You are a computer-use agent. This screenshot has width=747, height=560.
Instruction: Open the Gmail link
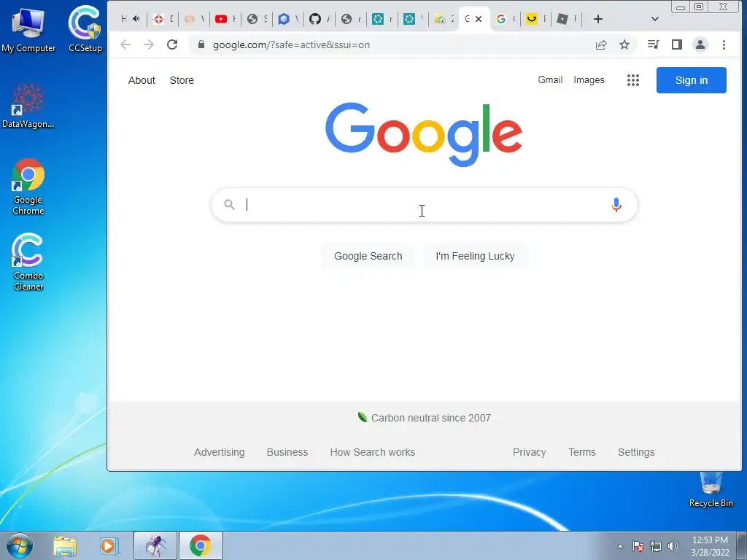550,80
